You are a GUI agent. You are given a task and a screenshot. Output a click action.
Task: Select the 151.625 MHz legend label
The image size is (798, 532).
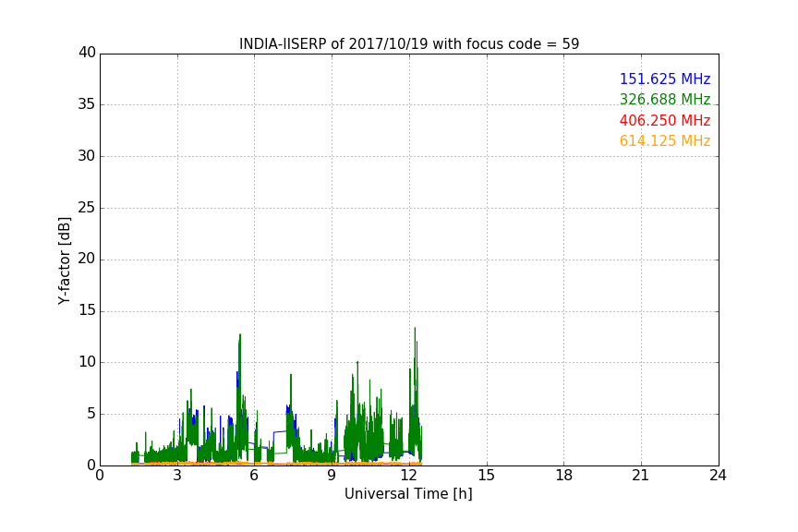(665, 79)
